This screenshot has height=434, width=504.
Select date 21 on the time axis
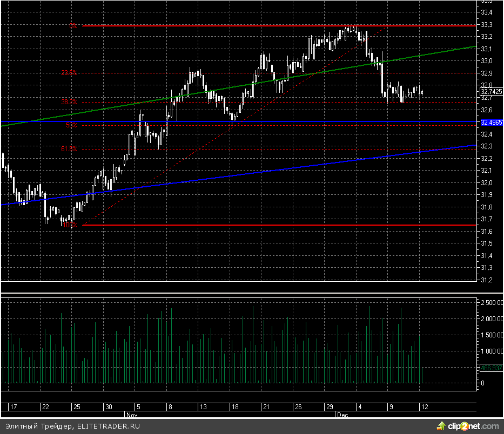[266, 407]
